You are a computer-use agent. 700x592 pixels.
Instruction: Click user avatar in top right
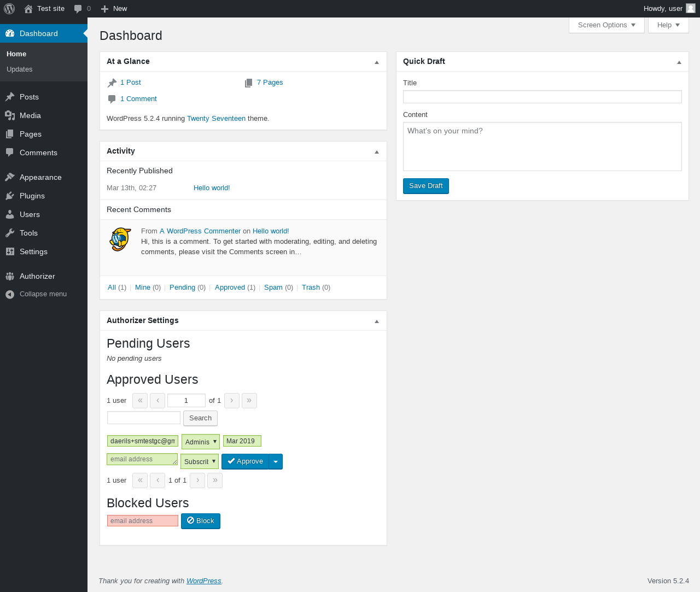pos(691,8)
